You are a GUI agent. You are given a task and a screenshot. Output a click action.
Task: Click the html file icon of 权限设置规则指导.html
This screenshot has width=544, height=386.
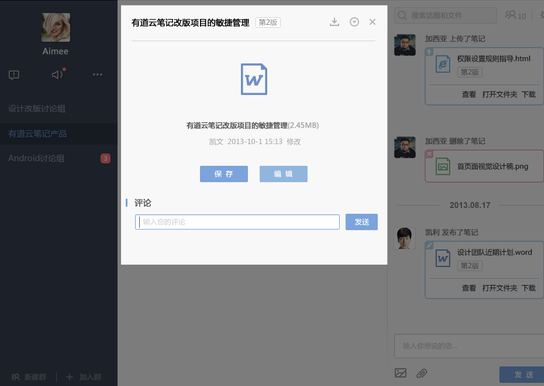pos(443,64)
